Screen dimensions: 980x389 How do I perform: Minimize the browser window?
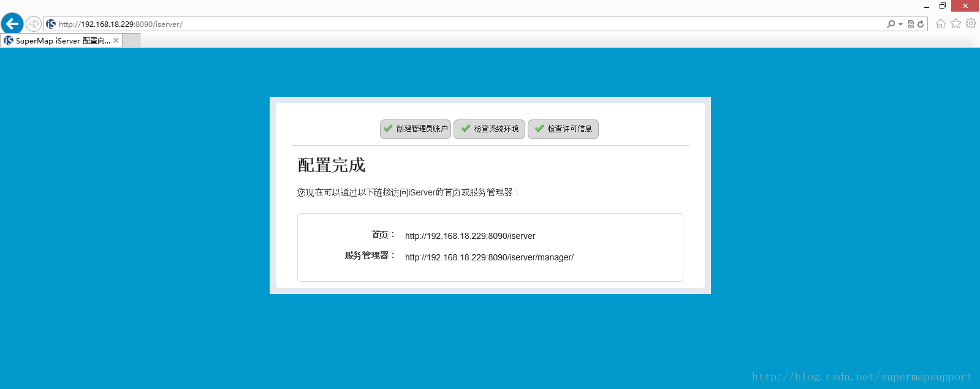pyautogui.click(x=927, y=6)
